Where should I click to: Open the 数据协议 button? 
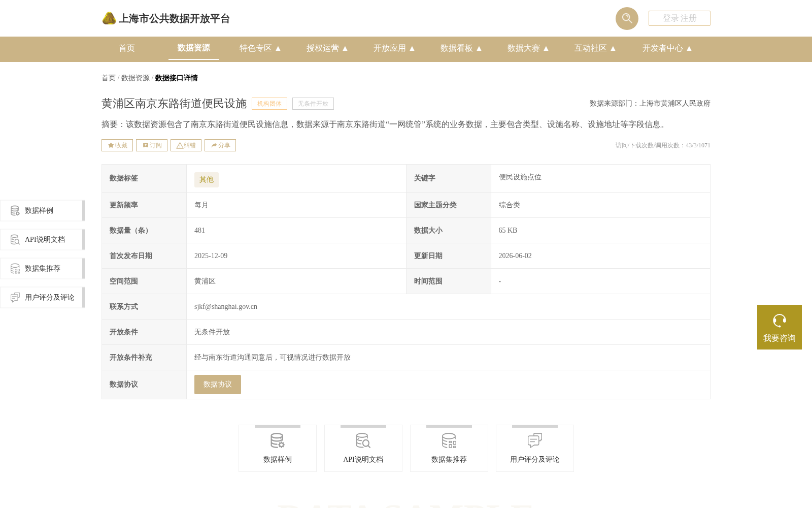tap(218, 385)
